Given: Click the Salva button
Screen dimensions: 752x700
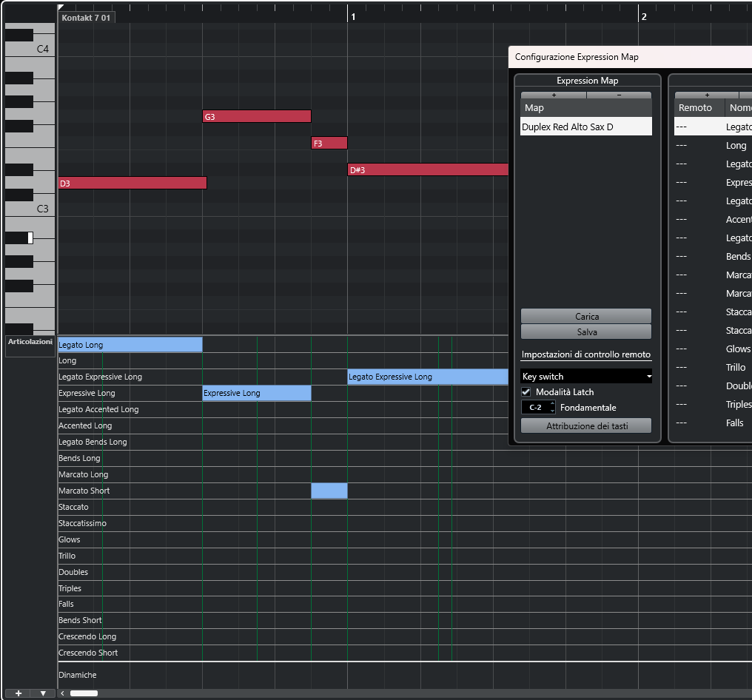Looking at the screenshot, I should click(x=586, y=332).
